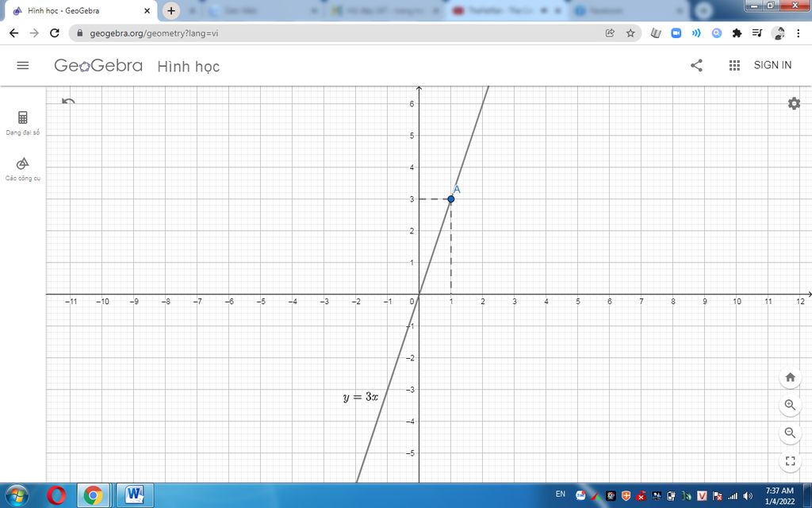
Task: Open the Zoom extension icon
Action: click(x=676, y=33)
